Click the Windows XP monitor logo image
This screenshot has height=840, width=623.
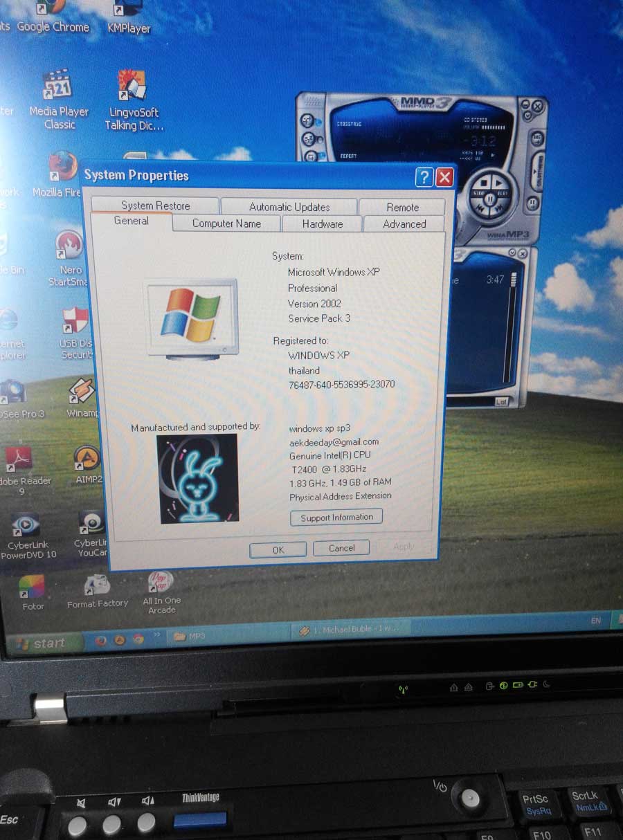point(191,318)
